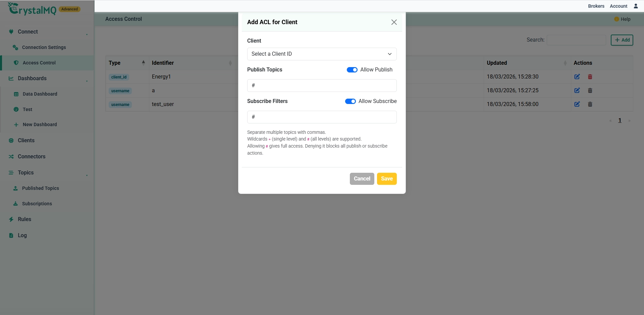Toggle the Allow Subscribe switch

point(350,101)
